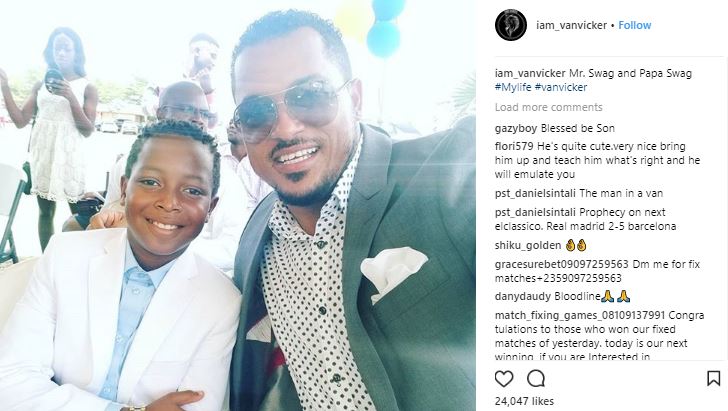
Task: Open #vanvicker hashtag
Action: [561, 87]
